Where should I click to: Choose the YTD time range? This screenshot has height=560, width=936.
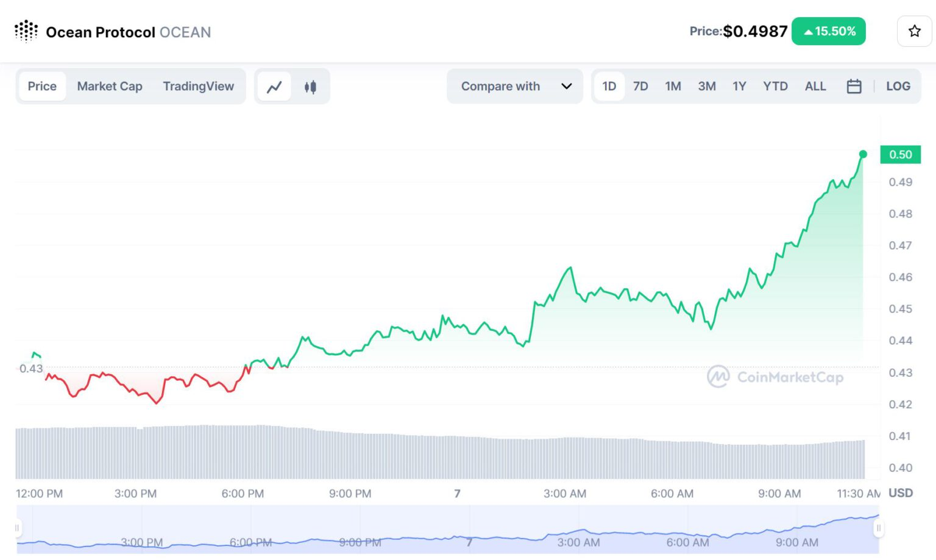[775, 87]
